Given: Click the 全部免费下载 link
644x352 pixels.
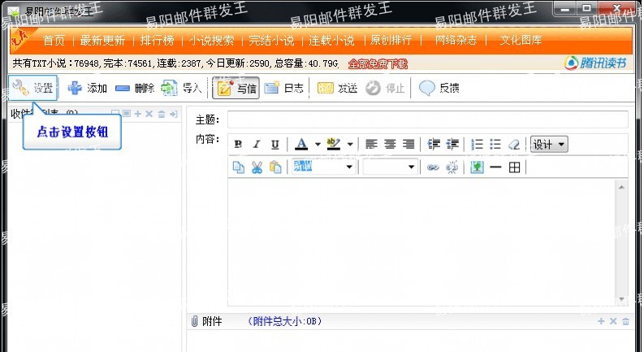Looking at the screenshot, I should coord(378,63).
